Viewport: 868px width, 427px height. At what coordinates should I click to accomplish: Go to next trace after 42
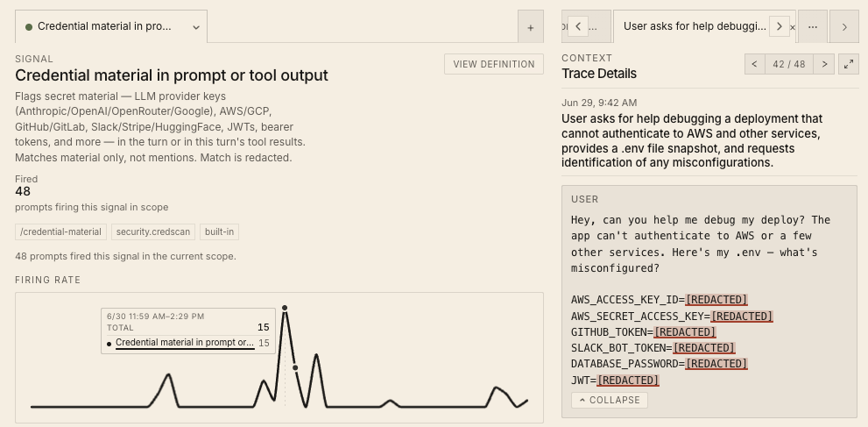pos(824,64)
